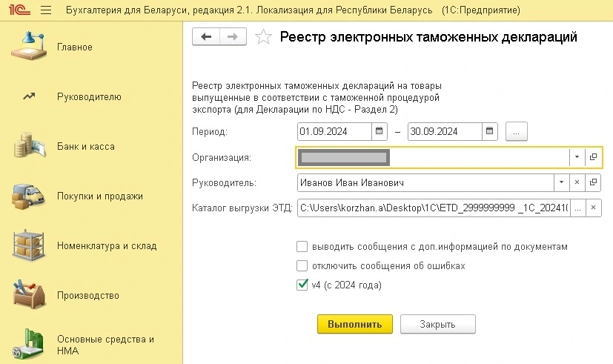Add page to favorites with star icon
Viewport: 613px width, 364px height.
262,37
